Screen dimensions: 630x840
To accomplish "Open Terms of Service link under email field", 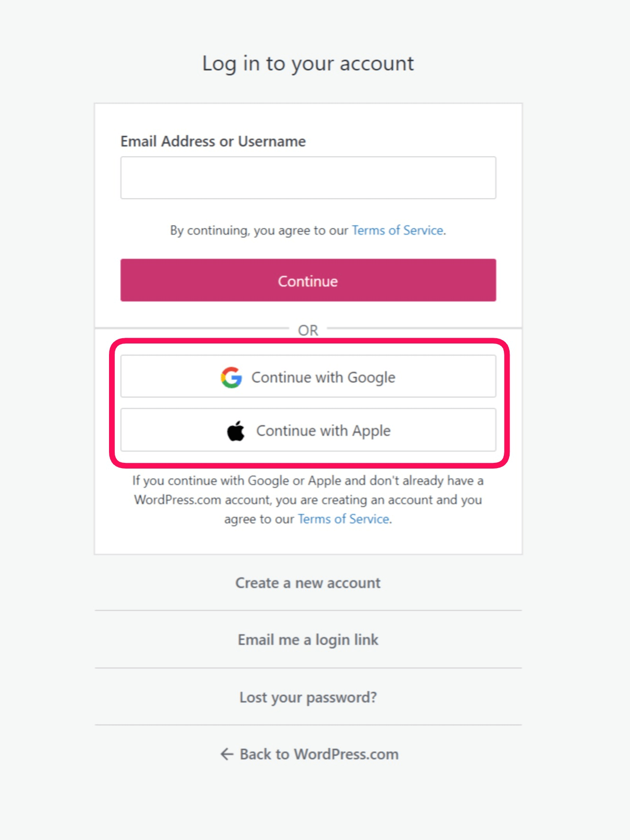I will (397, 230).
